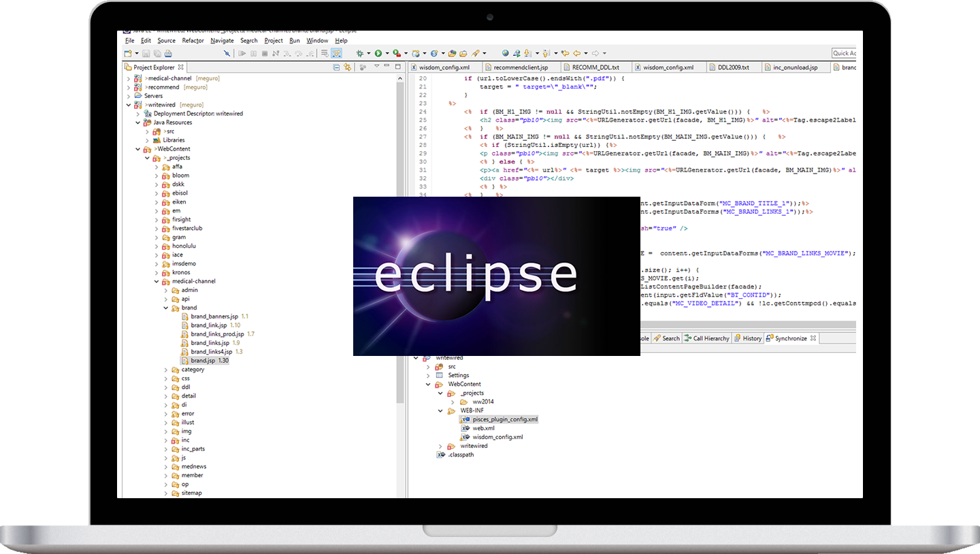Click the Skip All Breakpoints icon
The width and height of the screenshot is (980, 554).
(x=227, y=53)
